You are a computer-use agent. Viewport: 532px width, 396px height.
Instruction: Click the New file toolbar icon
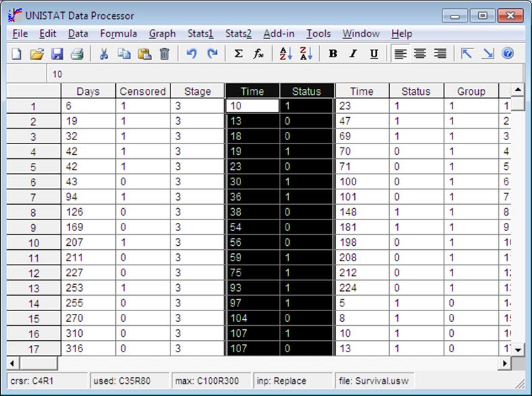tap(16, 54)
